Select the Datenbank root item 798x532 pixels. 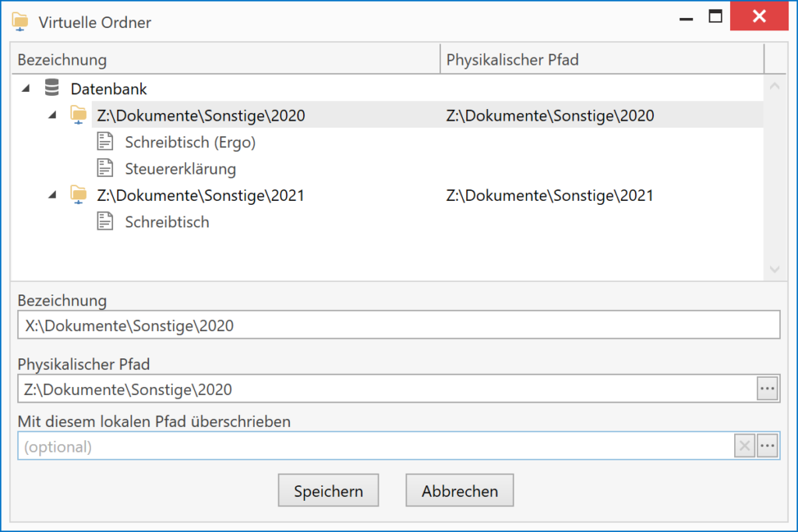(108, 89)
